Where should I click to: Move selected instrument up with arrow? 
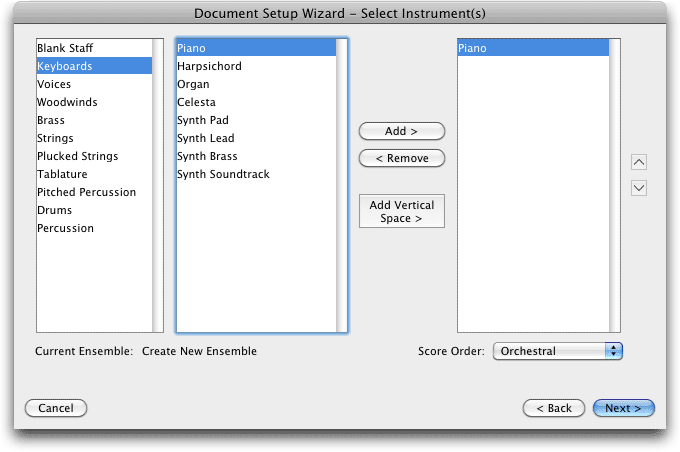[639, 162]
